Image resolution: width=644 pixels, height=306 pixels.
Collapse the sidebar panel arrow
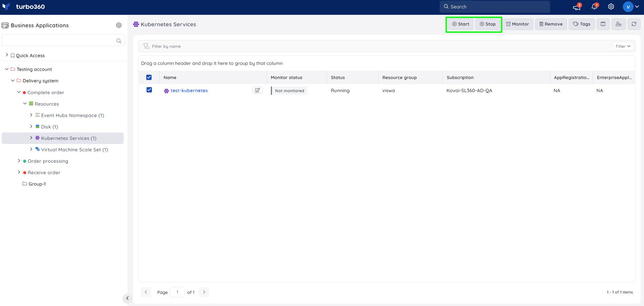point(127,298)
